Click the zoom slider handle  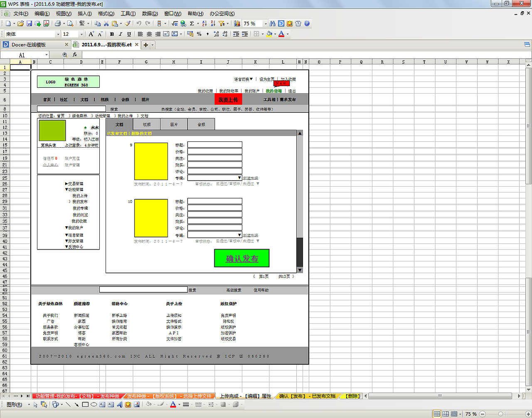pos(501,414)
